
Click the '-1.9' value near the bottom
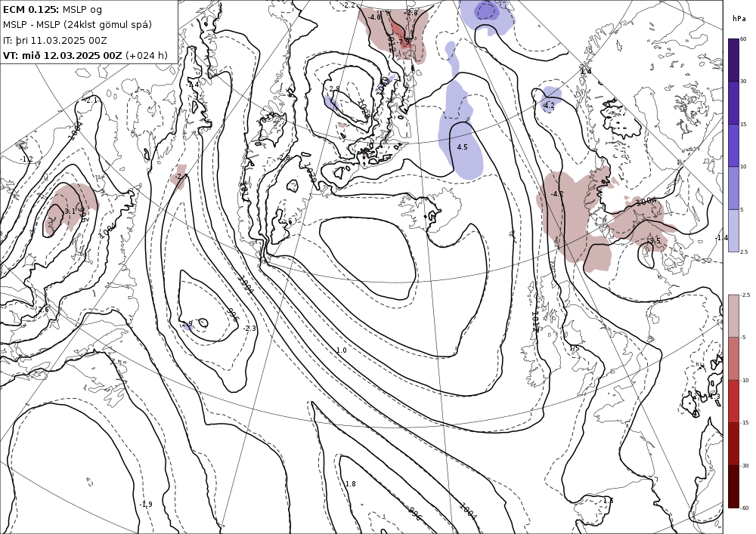146,504
